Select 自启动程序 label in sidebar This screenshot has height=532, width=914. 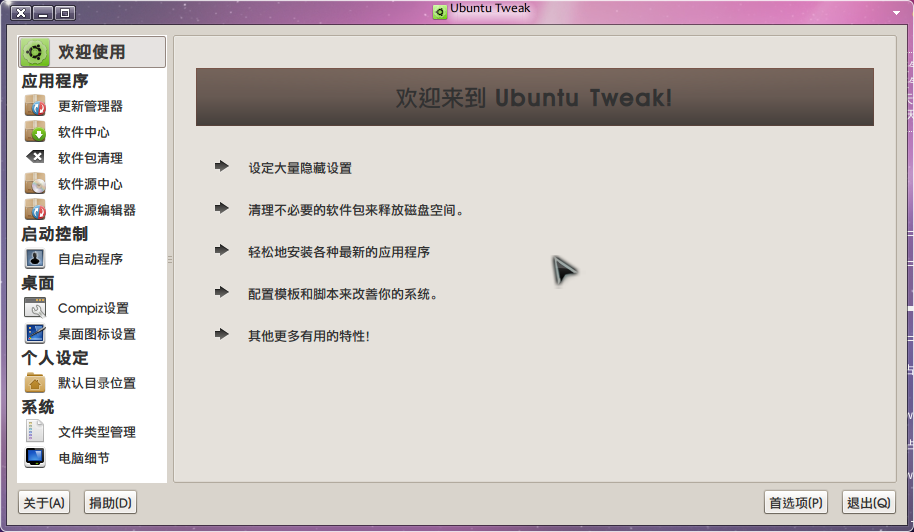[x=90, y=259]
